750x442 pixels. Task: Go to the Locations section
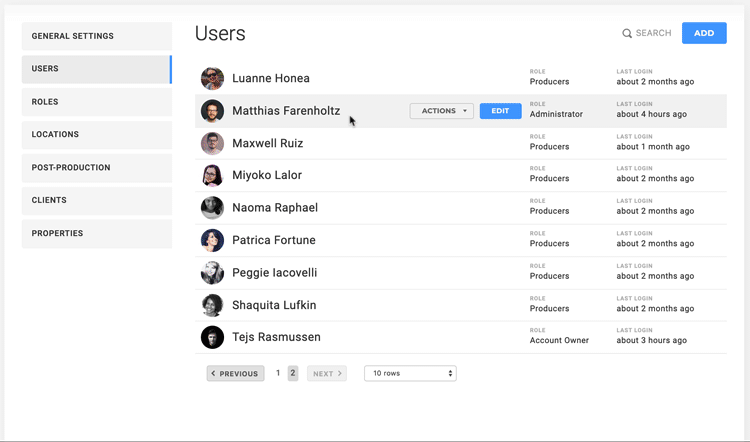[x=97, y=134]
